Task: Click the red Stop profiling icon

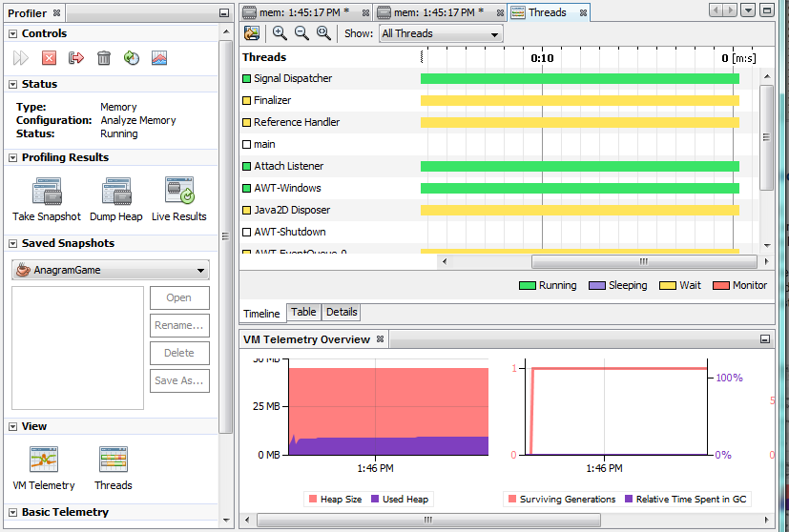Action: coord(49,58)
